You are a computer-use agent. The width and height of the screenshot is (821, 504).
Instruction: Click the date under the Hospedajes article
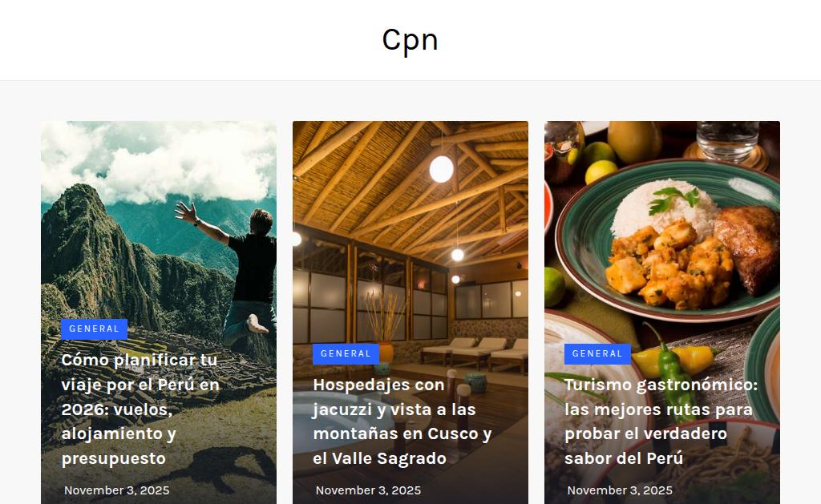368,490
